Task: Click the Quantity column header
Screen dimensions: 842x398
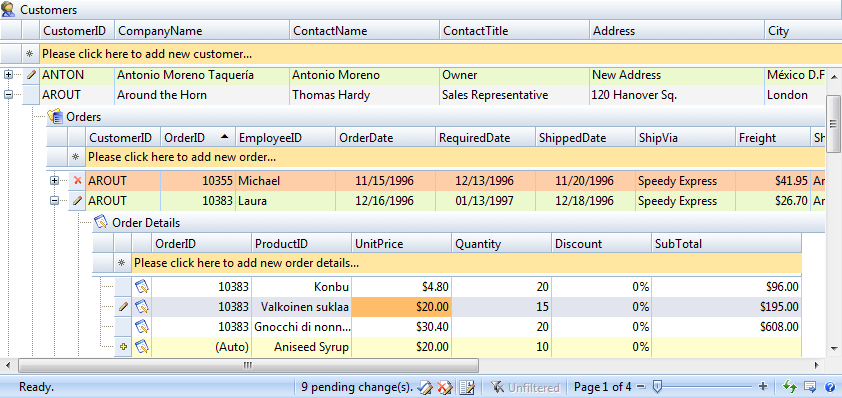Action: (x=501, y=244)
